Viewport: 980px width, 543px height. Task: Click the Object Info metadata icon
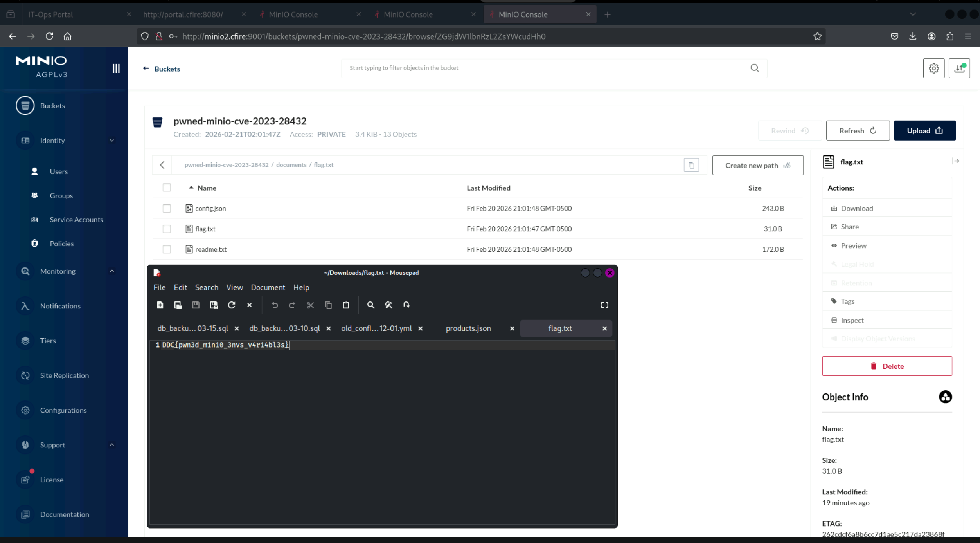point(945,397)
